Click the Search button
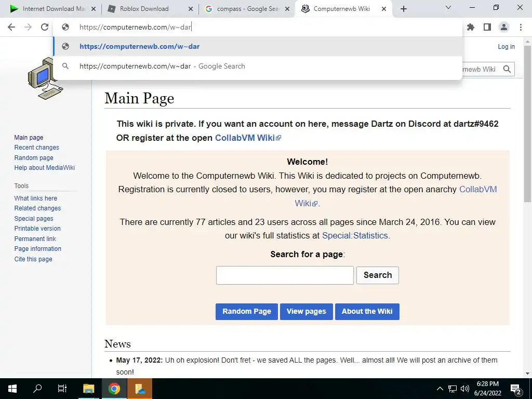 pyautogui.click(x=378, y=275)
